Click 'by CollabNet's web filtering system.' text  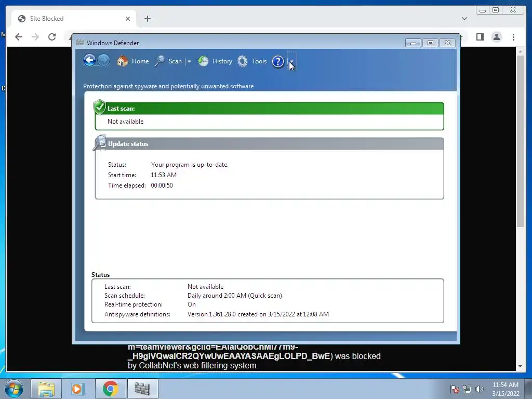coord(193,365)
